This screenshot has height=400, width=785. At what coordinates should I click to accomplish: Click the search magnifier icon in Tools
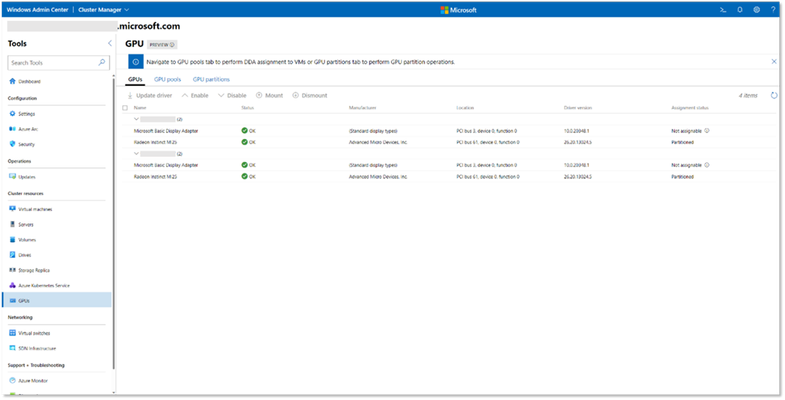pyautogui.click(x=102, y=63)
